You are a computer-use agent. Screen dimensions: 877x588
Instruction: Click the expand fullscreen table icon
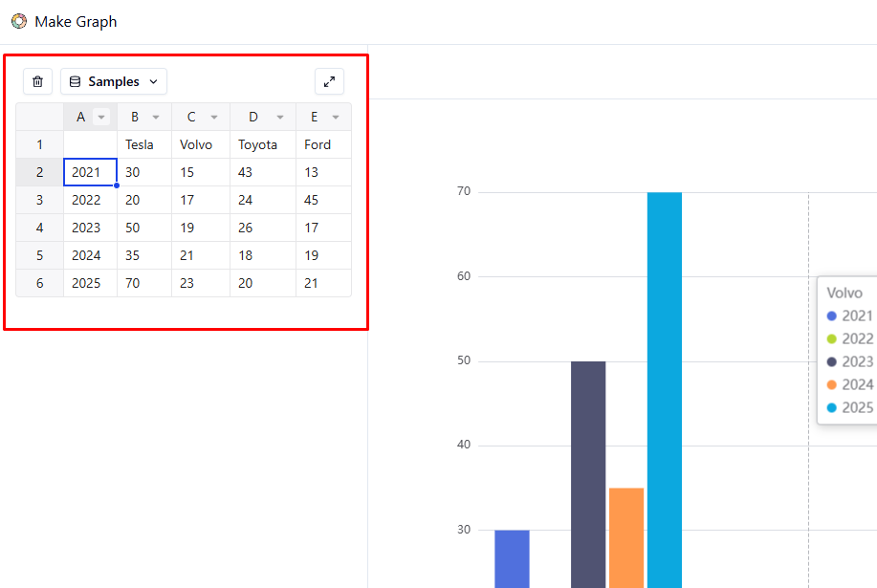click(329, 81)
